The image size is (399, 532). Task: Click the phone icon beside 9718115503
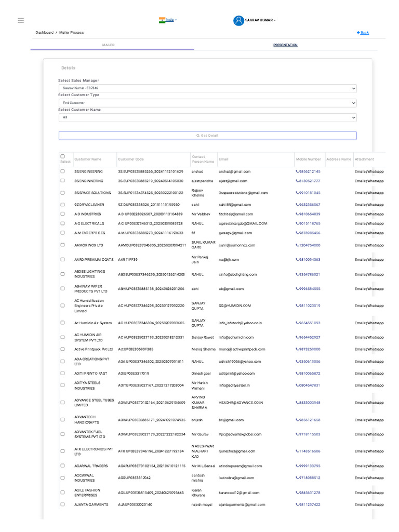click(297, 434)
